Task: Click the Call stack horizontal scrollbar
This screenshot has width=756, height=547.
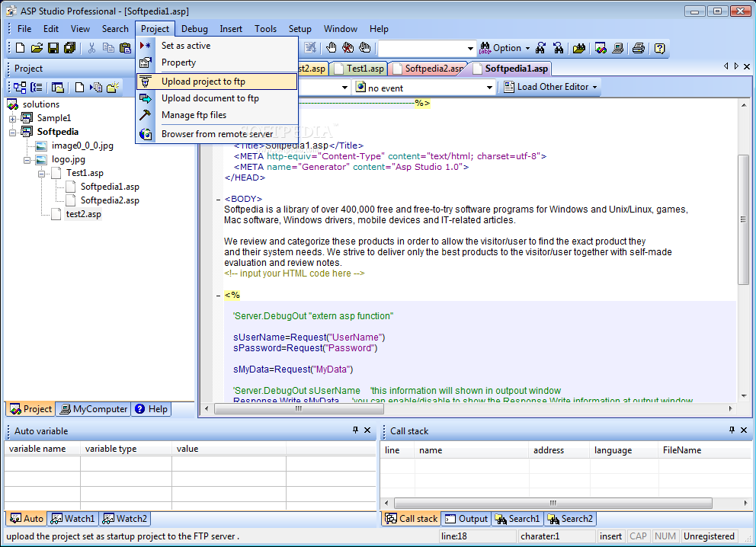Action: click(553, 503)
